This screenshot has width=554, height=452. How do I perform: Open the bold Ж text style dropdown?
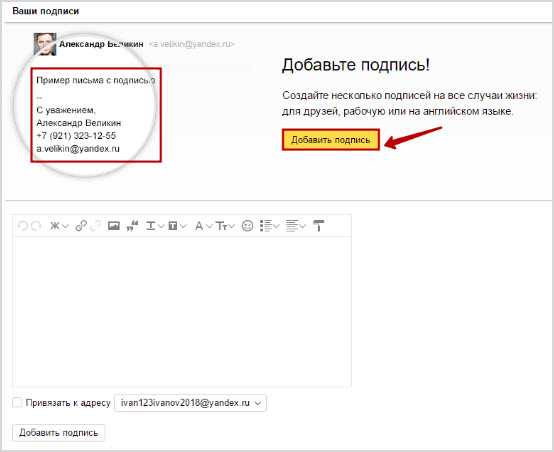coord(59,225)
